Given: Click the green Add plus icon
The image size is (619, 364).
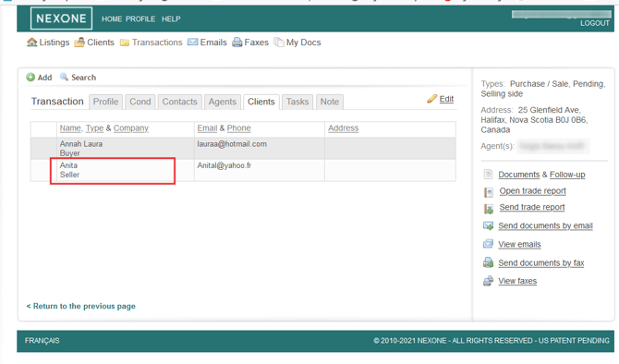Looking at the screenshot, I should coord(30,78).
